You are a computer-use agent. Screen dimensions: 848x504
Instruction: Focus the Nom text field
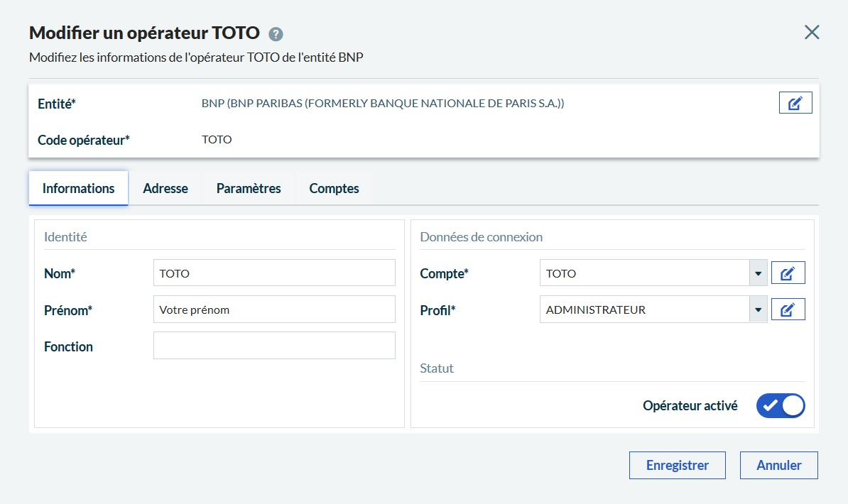tap(273, 273)
